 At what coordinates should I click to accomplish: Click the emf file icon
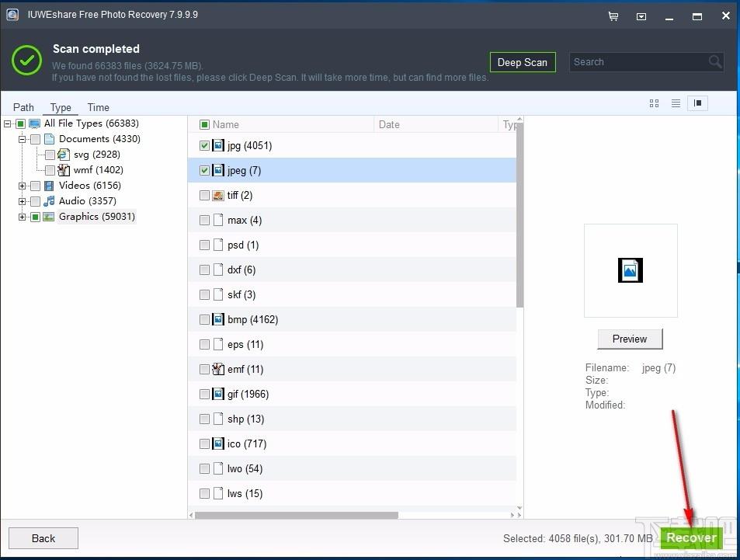(218, 369)
